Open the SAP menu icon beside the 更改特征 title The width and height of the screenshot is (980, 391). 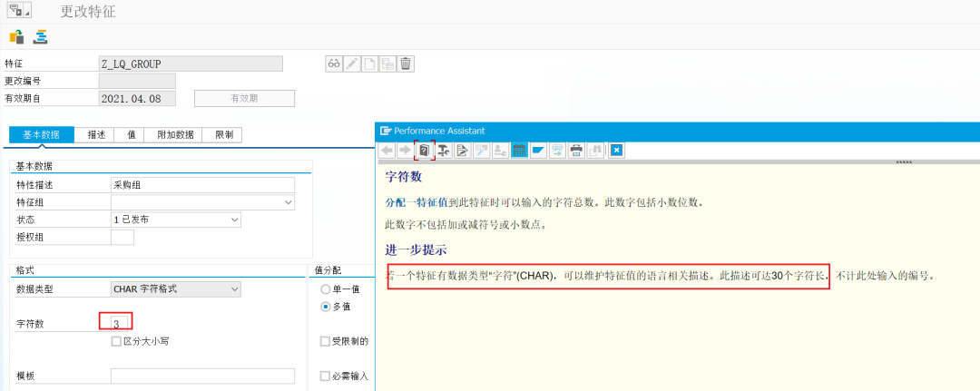pyautogui.click(x=19, y=11)
